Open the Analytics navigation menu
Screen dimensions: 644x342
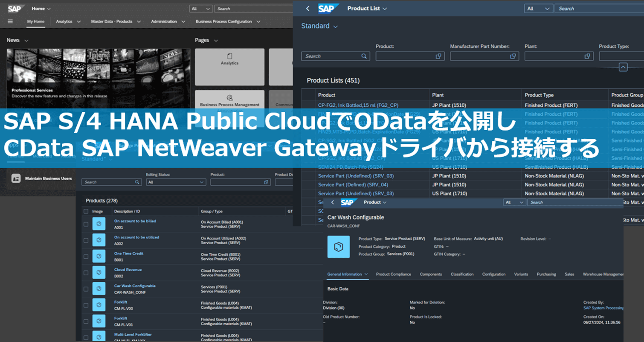pos(68,21)
